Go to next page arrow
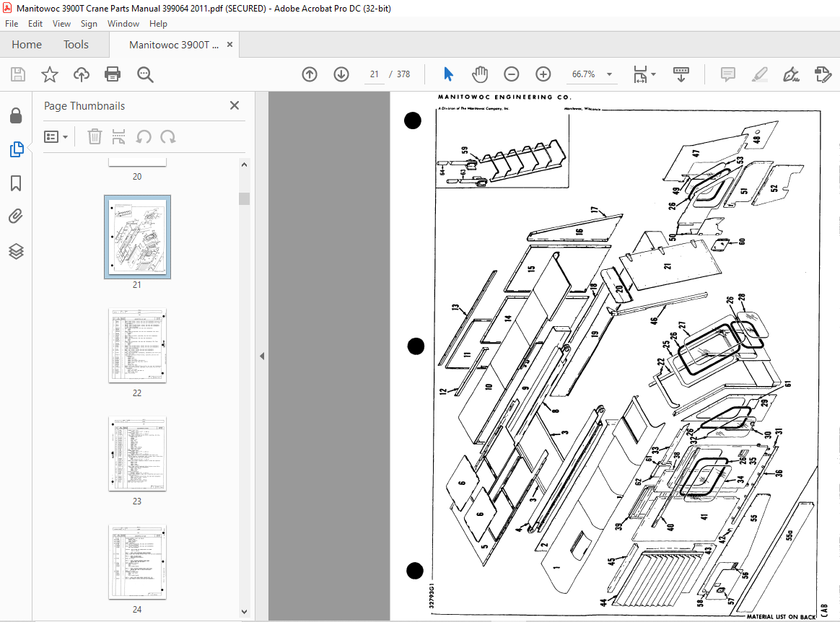Screen dimensions: 840x622 pos(341,74)
